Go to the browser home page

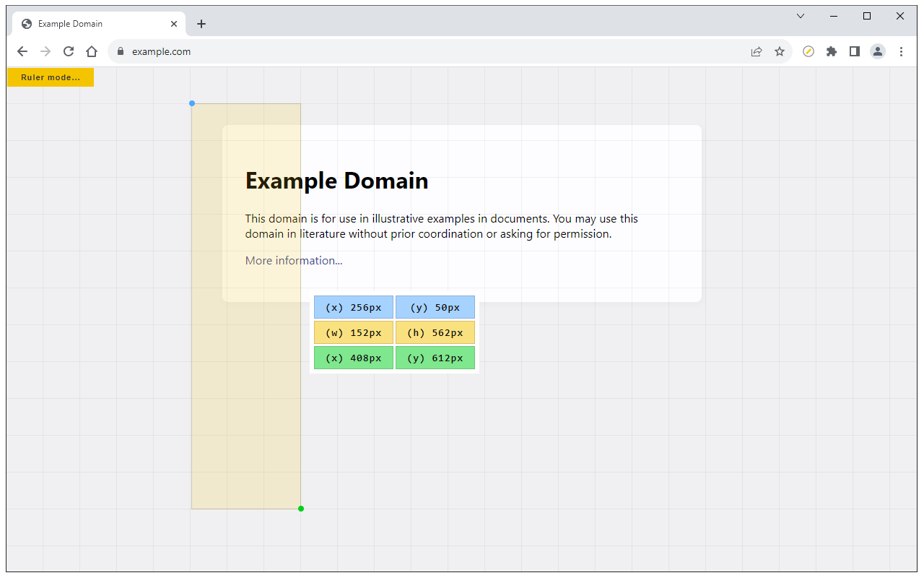(x=92, y=51)
